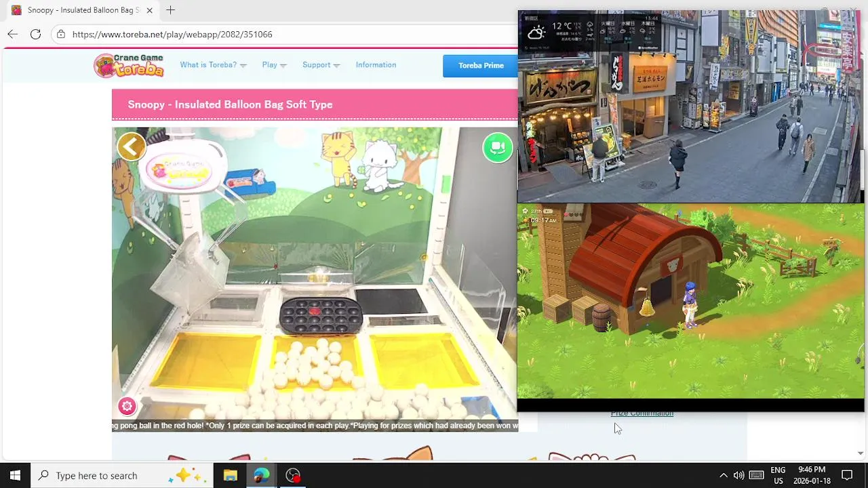Open the Prize Confirmation link
This screenshot has height=488, width=868.
pos(642,413)
